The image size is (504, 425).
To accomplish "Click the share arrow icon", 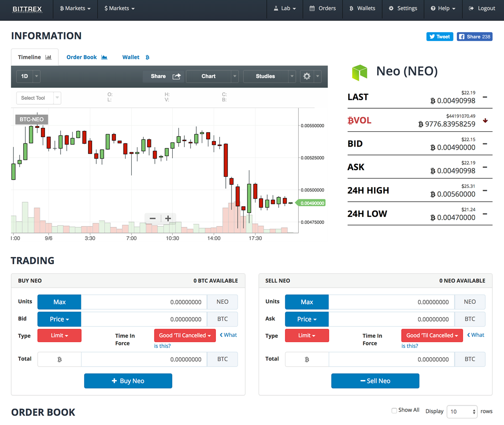I will [176, 76].
